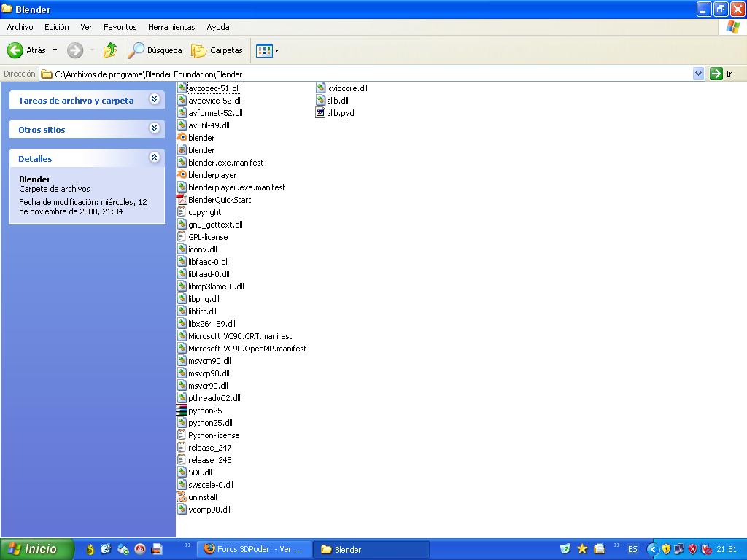
Task: Select the avcodec-51.dll file icon
Action: 182,88
